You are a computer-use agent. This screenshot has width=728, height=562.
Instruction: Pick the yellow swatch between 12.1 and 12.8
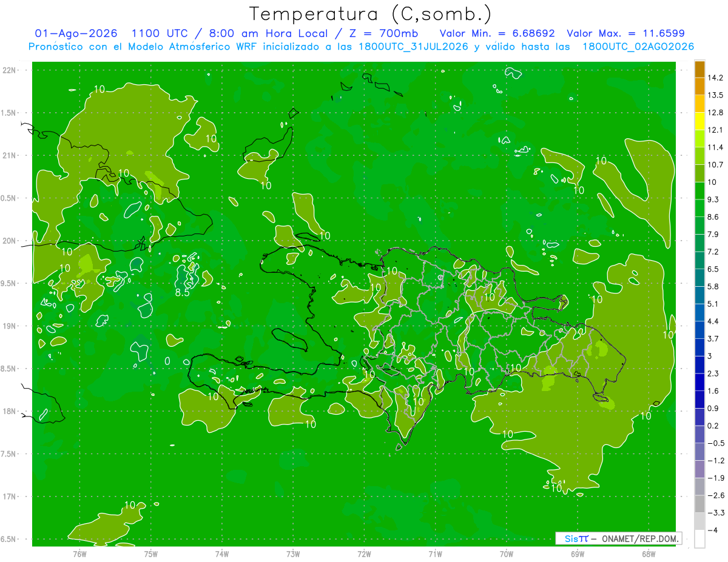click(699, 121)
